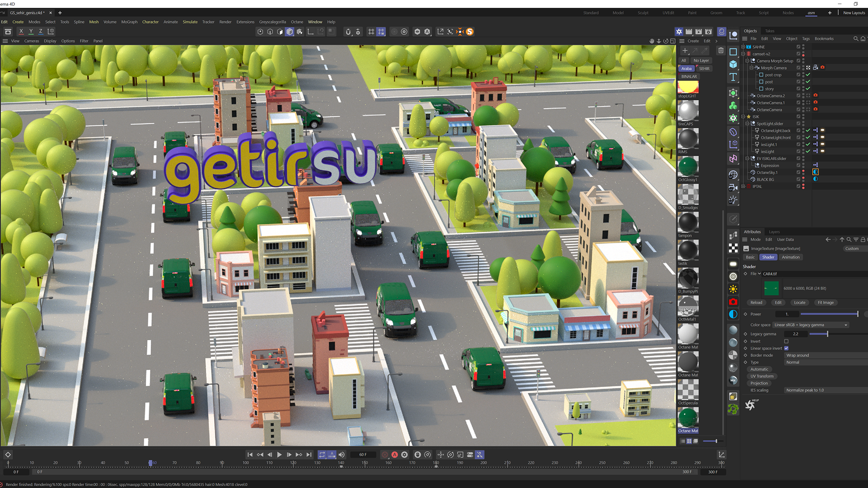Toggle enable checkmark for OctaneLight.back
The width and height of the screenshot is (868, 488).
[x=808, y=131]
